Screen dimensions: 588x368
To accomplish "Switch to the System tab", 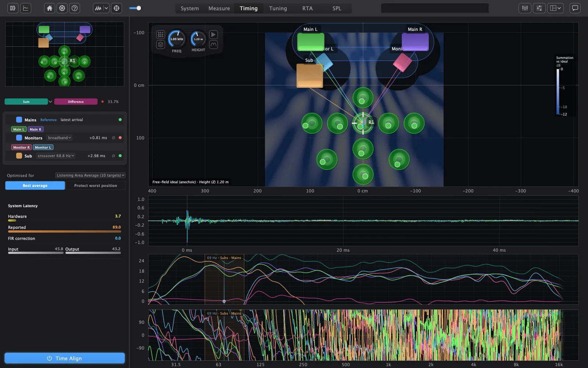I will pos(190,8).
